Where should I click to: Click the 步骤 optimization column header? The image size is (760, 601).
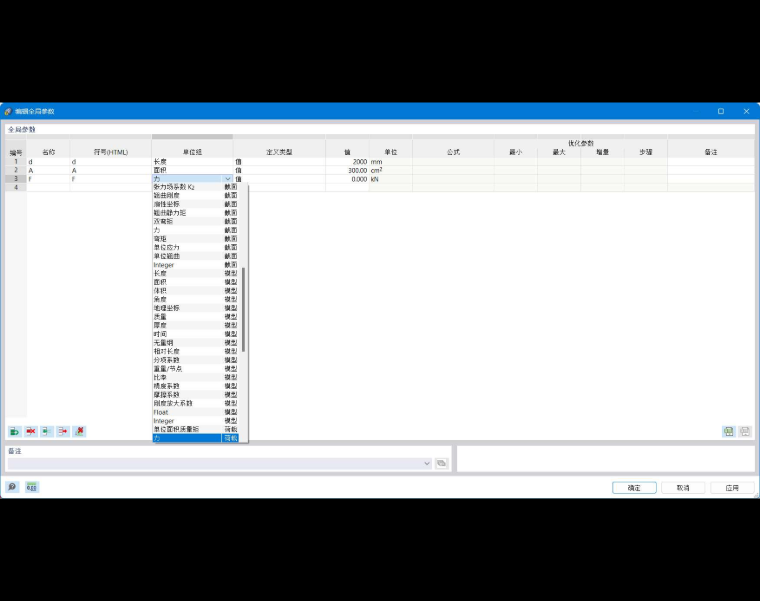pyautogui.click(x=646, y=152)
